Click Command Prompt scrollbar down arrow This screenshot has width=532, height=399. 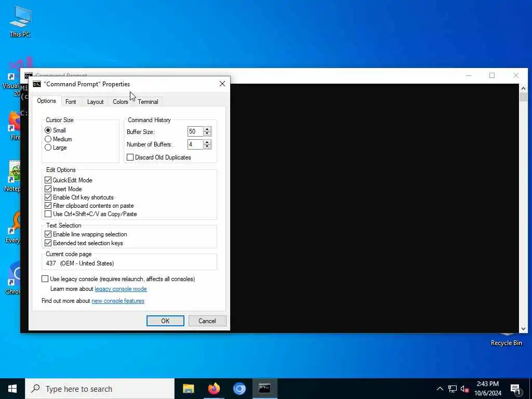(523, 328)
